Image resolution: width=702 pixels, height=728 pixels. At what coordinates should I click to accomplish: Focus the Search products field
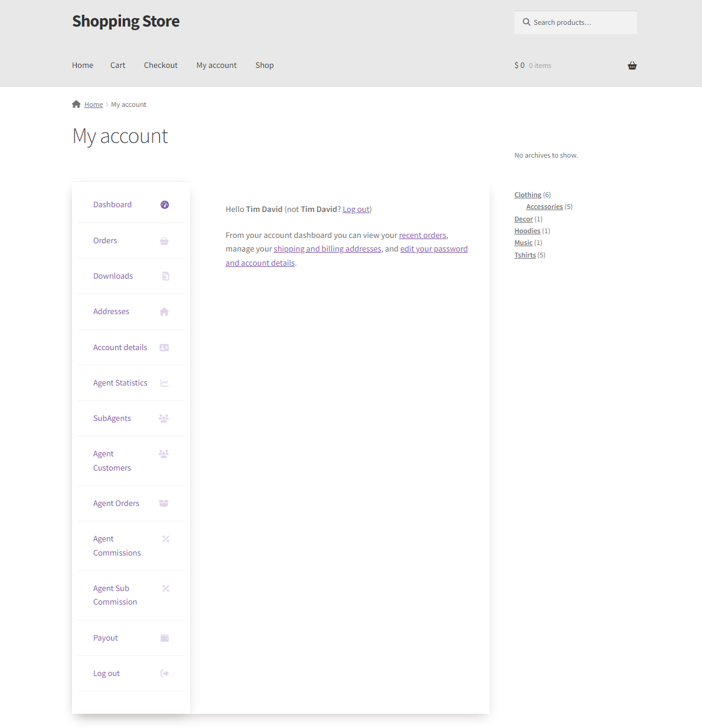[x=576, y=22]
